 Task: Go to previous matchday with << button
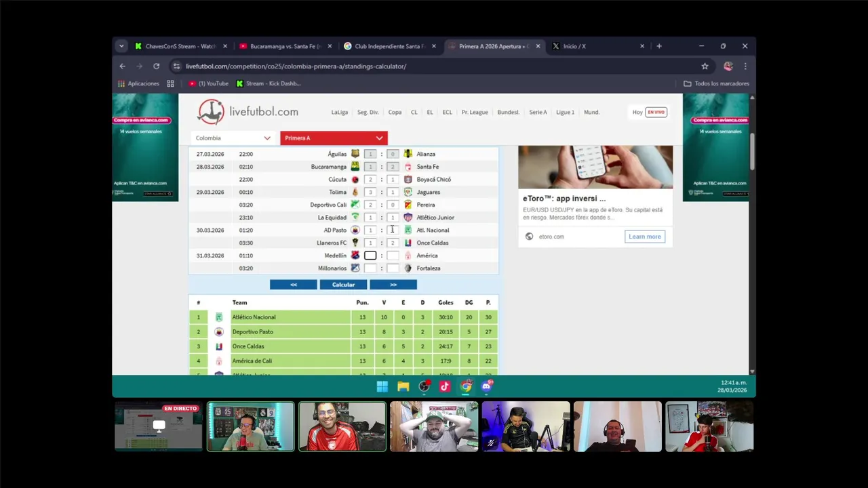point(294,285)
